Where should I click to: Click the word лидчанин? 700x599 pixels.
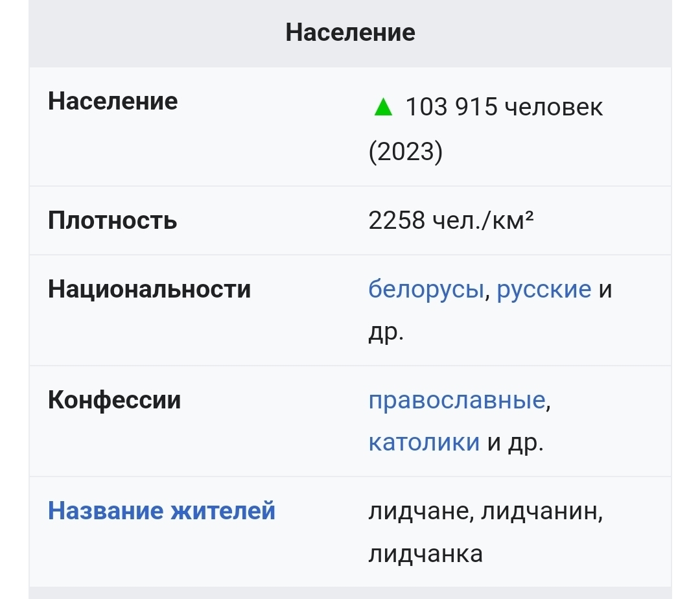coord(542,511)
